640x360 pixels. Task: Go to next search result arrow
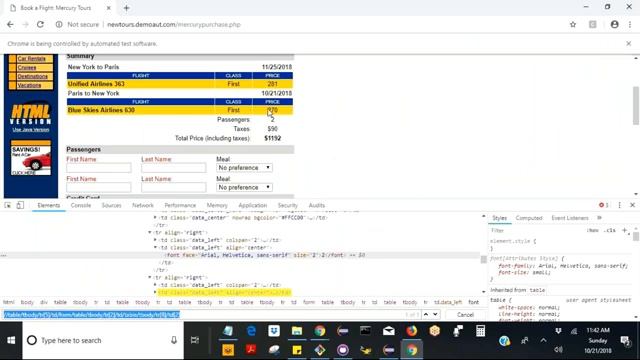436,315
